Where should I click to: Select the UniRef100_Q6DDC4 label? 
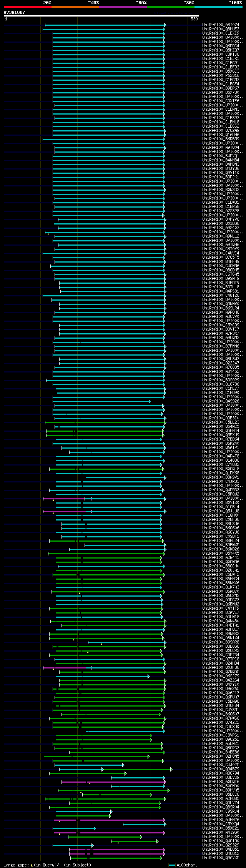tap(221, 46)
